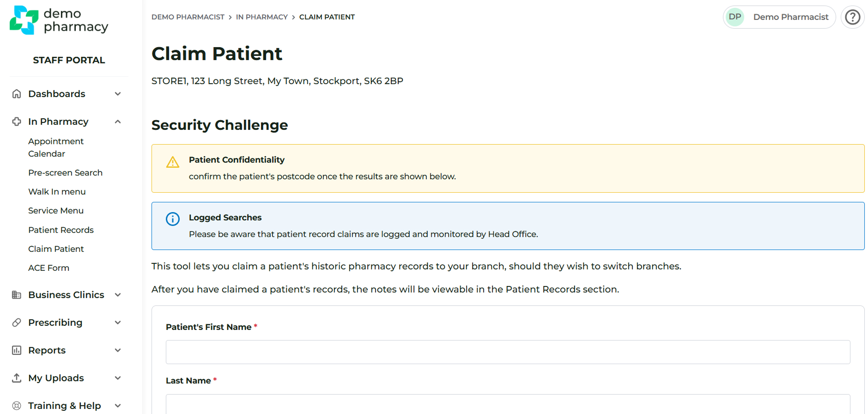
Task: Open the help question mark icon
Action: (x=852, y=17)
